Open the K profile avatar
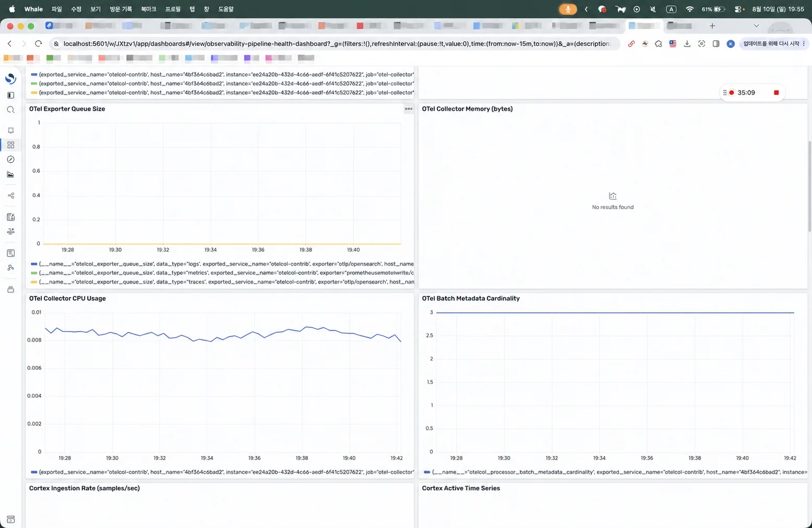This screenshot has width=812, height=528. click(x=731, y=44)
